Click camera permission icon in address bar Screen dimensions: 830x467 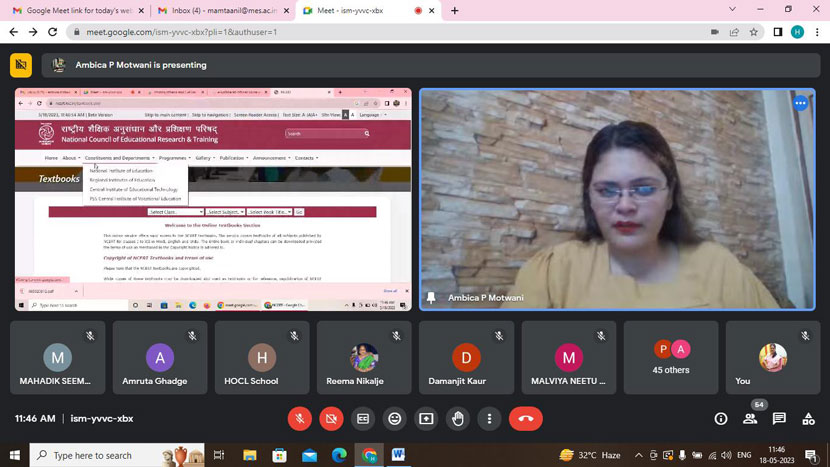coord(715,32)
